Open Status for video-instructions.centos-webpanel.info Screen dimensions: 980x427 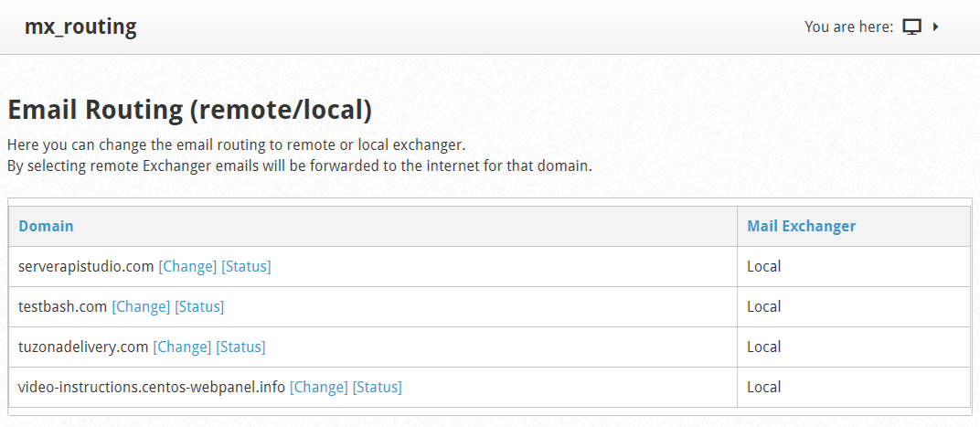click(x=378, y=387)
